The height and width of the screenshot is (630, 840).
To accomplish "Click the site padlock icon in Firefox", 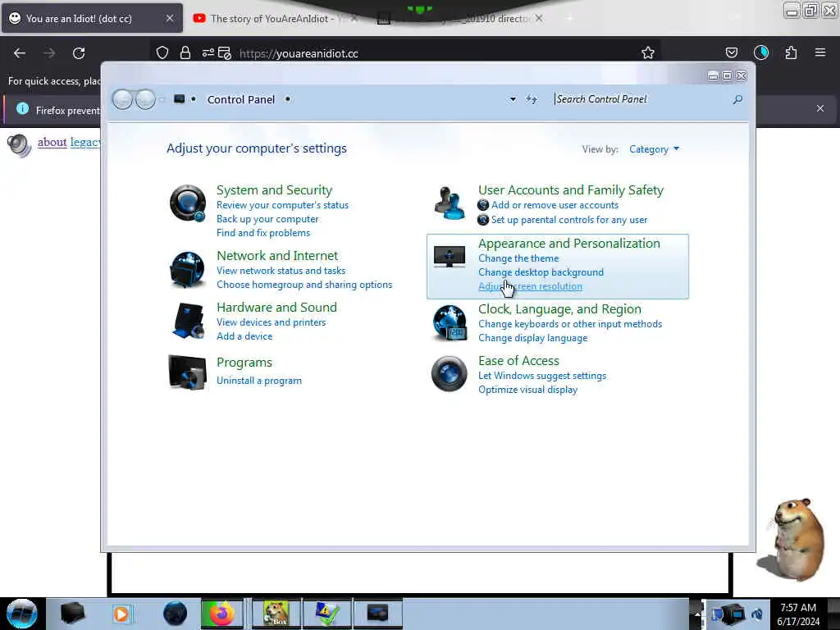I will coord(185,52).
